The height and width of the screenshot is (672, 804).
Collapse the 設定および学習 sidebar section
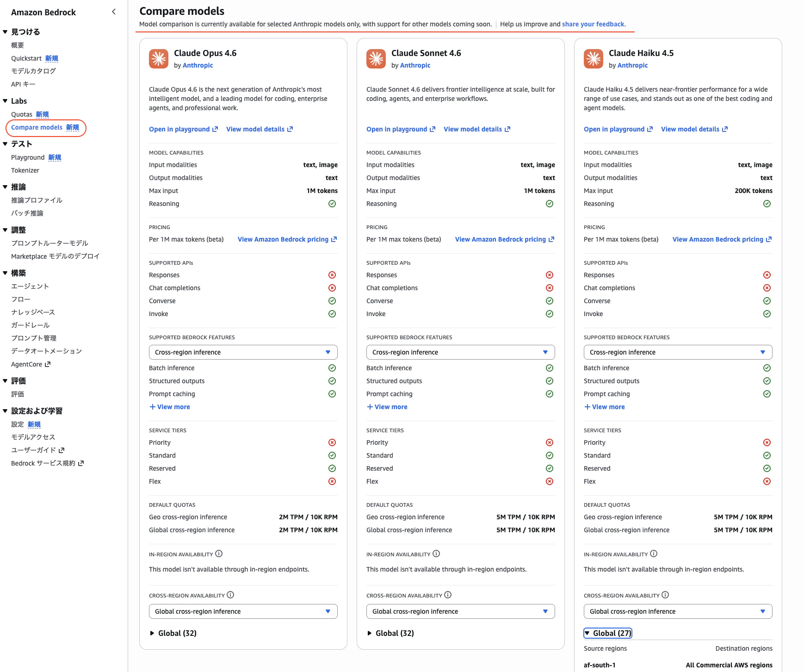coord(5,411)
